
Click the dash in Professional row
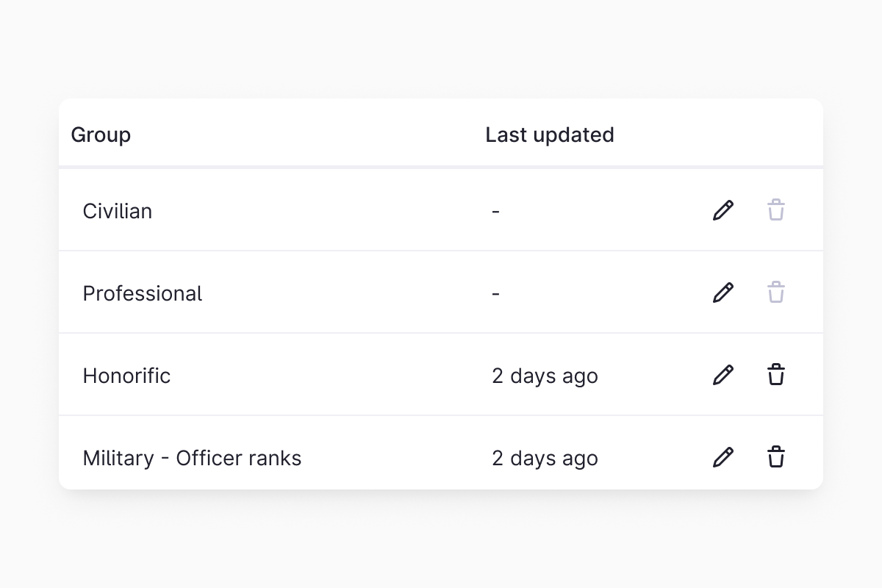click(496, 294)
